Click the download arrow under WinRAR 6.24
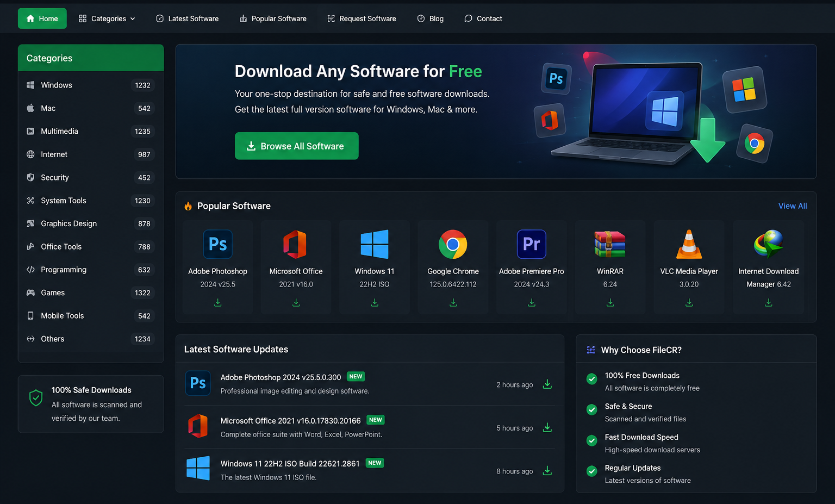 610,302
